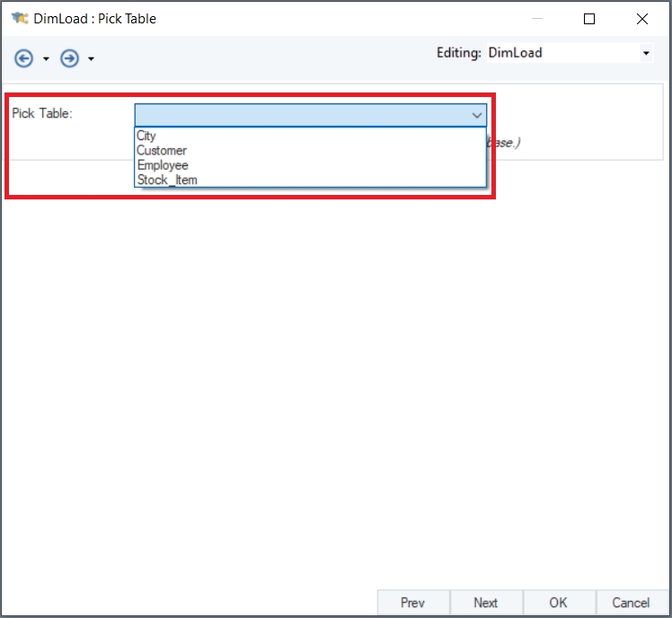Close the DimLoad Pick Table window
Screen dimensions: 672x618
pos(642,19)
